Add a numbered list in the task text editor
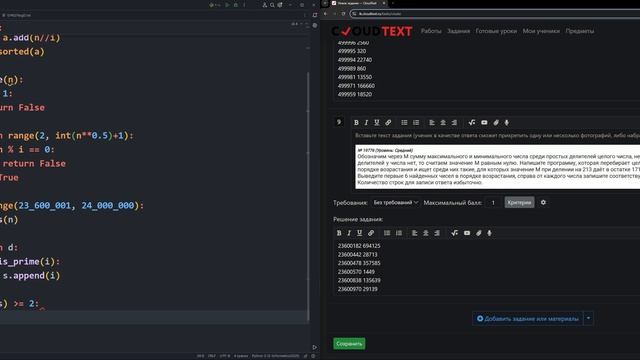Image resolution: width=640 pixels, height=360 pixels. tap(416, 122)
